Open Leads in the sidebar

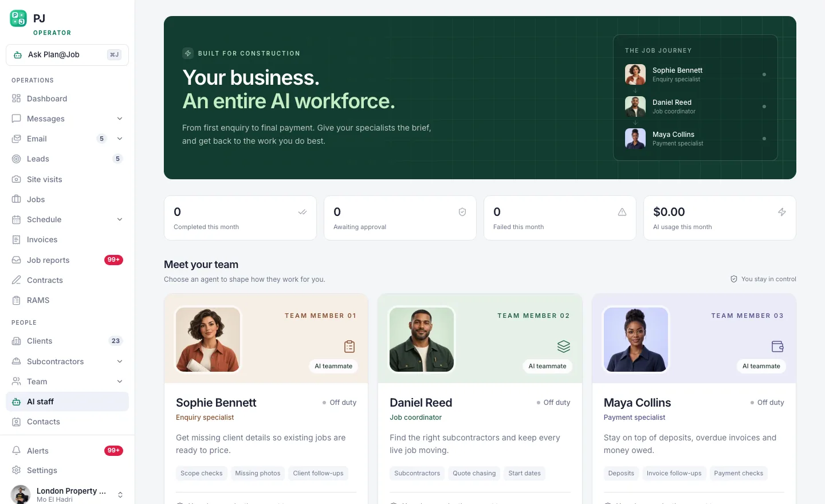[x=67, y=159]
